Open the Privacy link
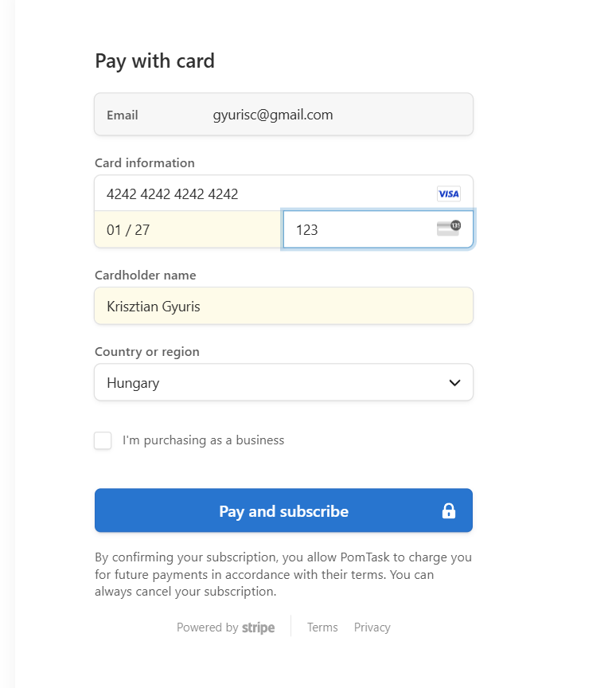 (x=372, y=627)
